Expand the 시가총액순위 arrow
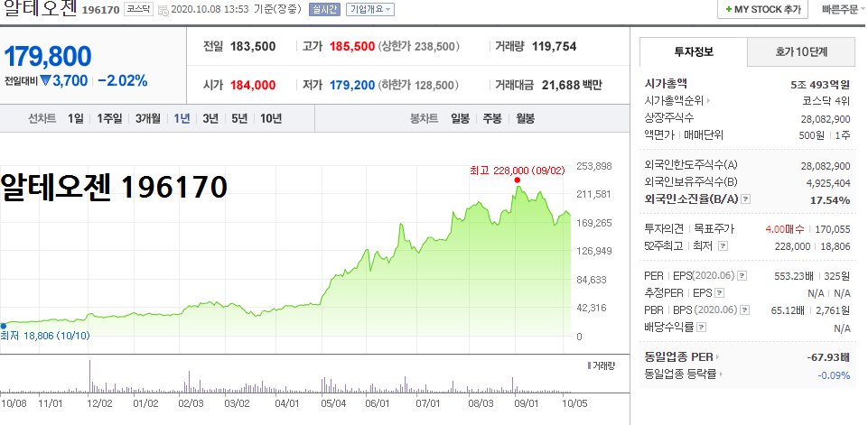Screen dimensions: 868x425 [707, 101]
